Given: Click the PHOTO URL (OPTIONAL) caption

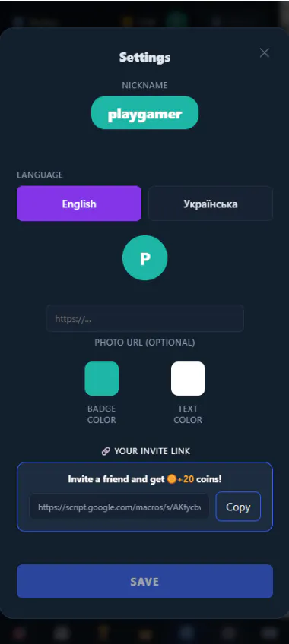Looking at the screenshot, I should 144,343.
